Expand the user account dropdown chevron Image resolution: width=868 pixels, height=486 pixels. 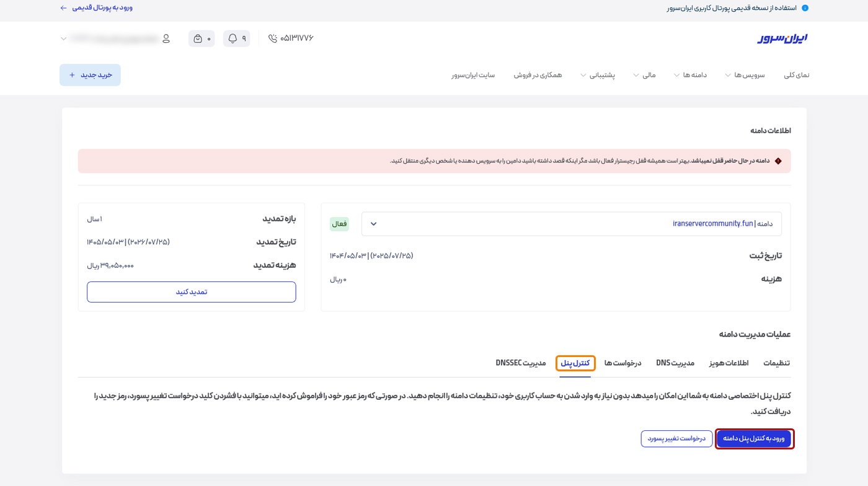64,38
